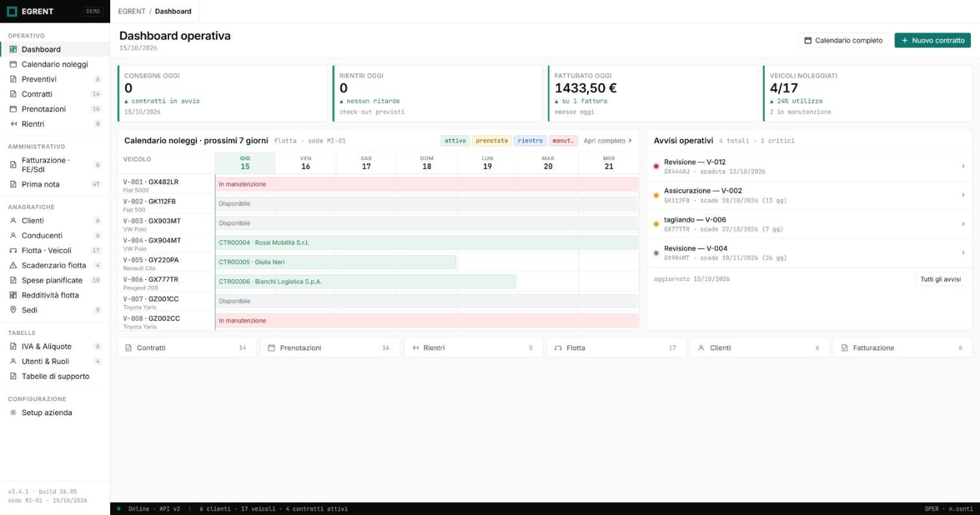Expand the Assicurazione V-002 alert chevron
This screenshot has height=515, width=980.
tap(963, 195)
